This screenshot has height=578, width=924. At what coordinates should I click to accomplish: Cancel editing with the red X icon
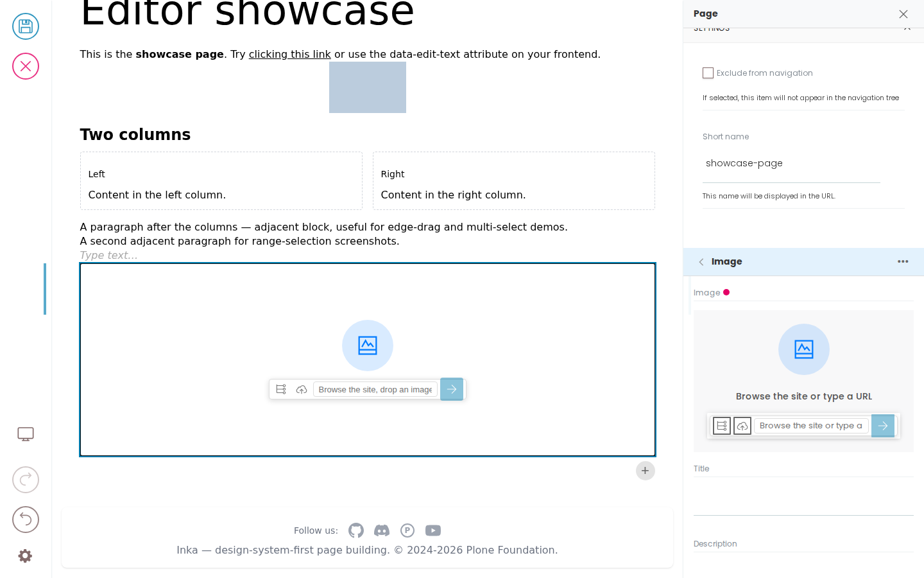(26, 66)
